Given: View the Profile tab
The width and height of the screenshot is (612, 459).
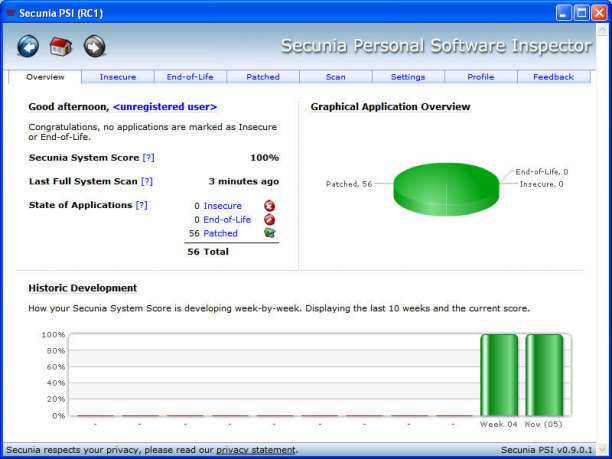Looking at the screenshot, I should [x=480, y=77].
